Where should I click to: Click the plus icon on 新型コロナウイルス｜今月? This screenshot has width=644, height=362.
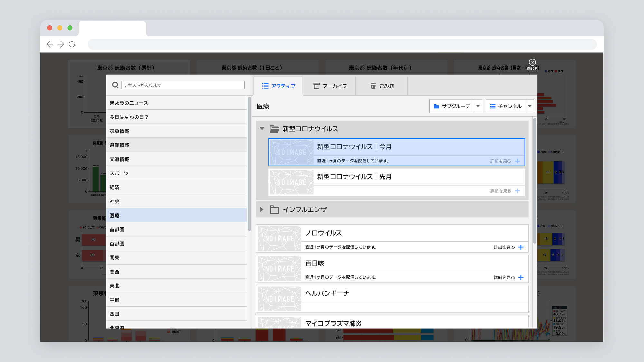click(x=517, y=161)
